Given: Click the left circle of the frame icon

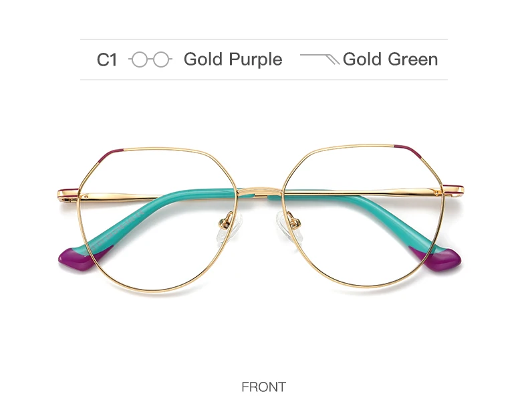Looking at the screenshot, I should pos(139,60).
